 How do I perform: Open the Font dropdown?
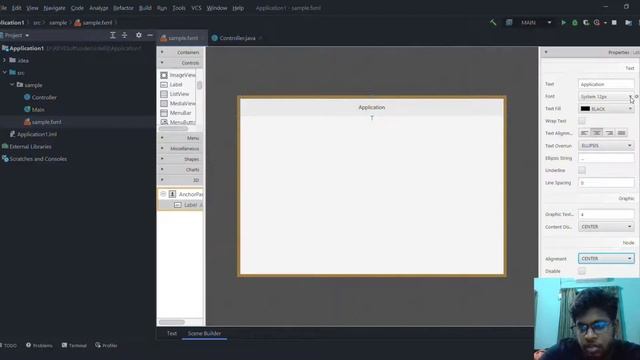pos(606,96)
